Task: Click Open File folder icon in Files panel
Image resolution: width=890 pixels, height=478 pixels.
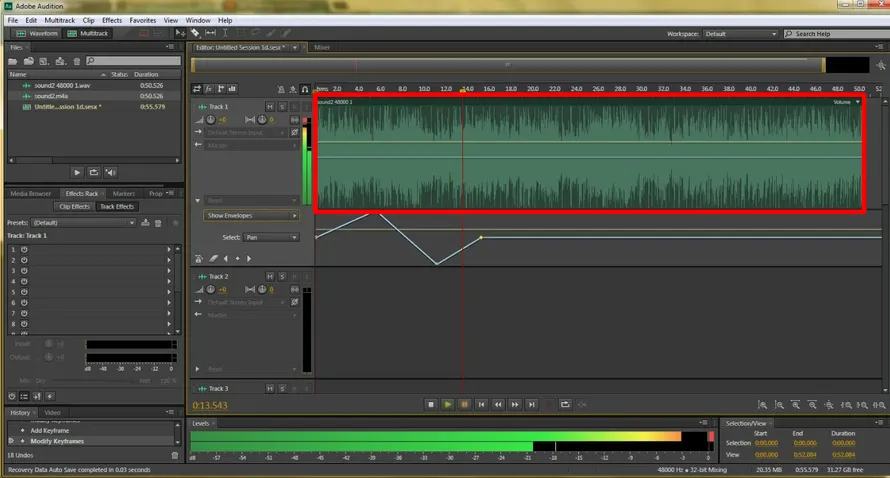Action: point(12,61)
